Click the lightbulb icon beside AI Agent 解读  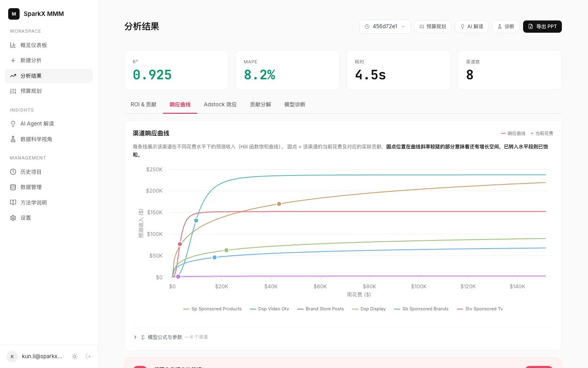point(13,124)
